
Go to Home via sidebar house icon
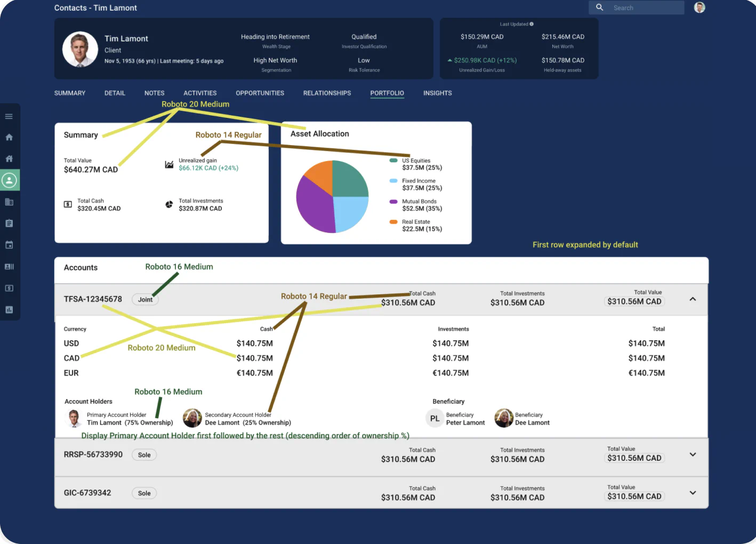pyautogui.click(x=9, y=137)
